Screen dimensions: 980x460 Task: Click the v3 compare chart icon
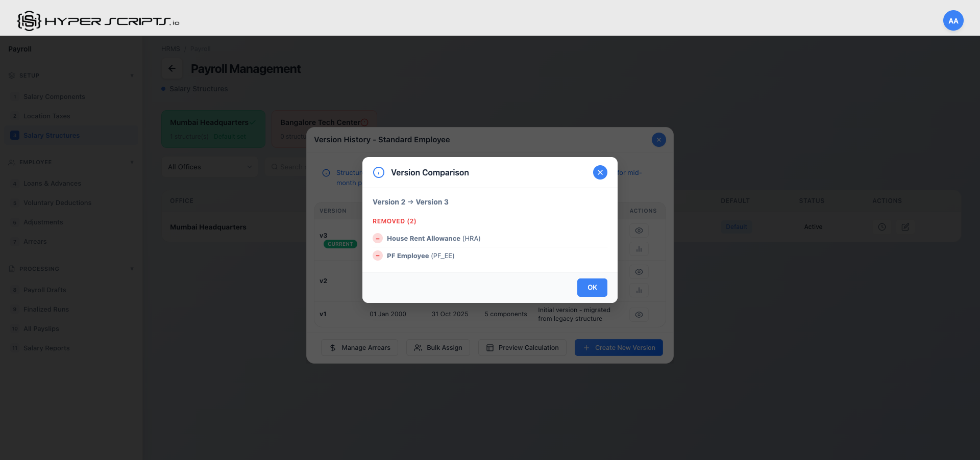[x=639, y=249]
